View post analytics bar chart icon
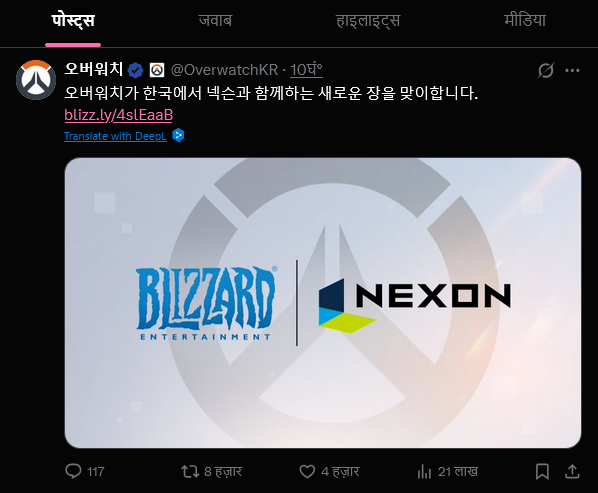 [424, 472]
